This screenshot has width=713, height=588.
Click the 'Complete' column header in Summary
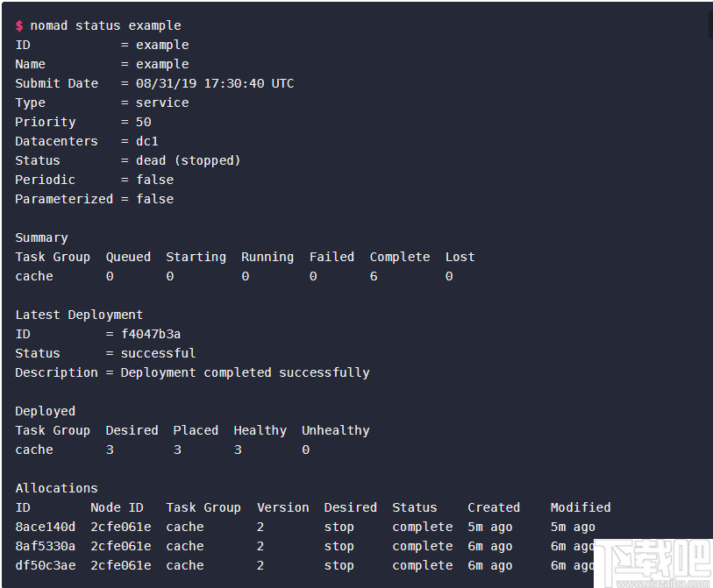point(400,257)
